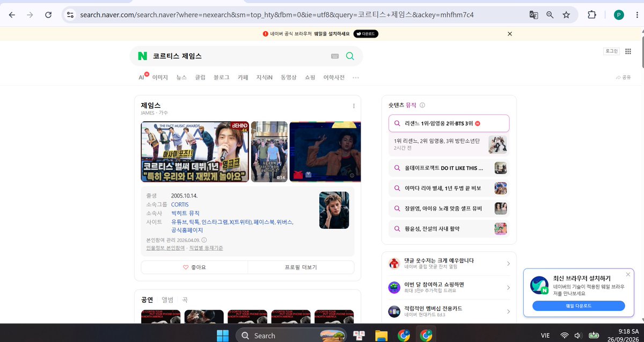
Task: Click 리센느 1위·임영웅 2위·BTS 3위 search suggestion
Action: (449, 123)
